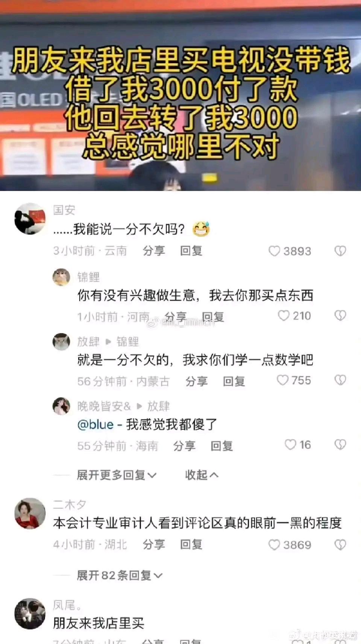Collapse replies with 收起

coord(202,475)
